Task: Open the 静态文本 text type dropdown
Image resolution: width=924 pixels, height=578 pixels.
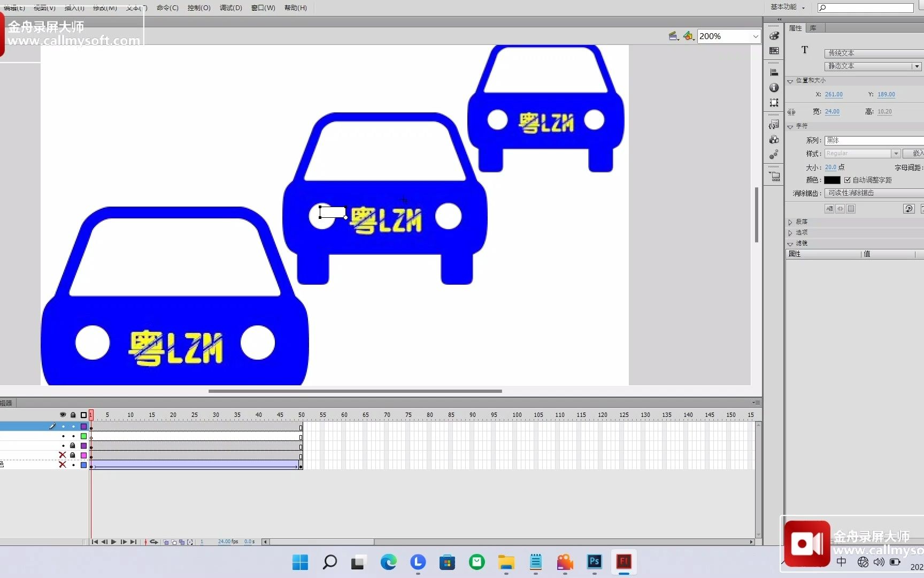Action: click(917, 66)
